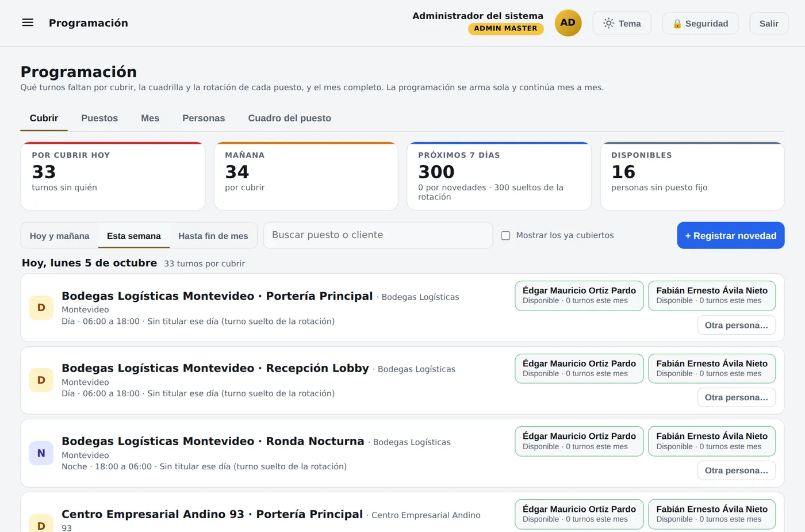Assign Fabián Ávila to Bodegas Portería Principal
The height and width of the screenshot is (532, 805).
click(712, 296)
